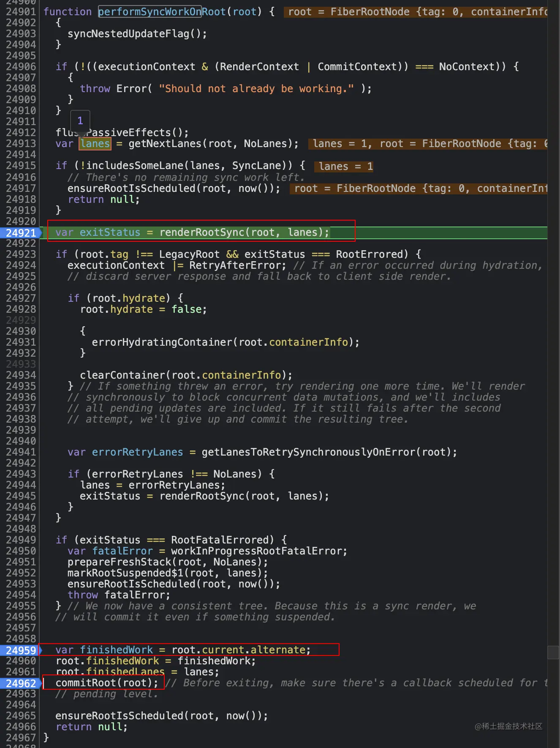Add a breakpoint on line number 24901

click(x=21, y=12)
